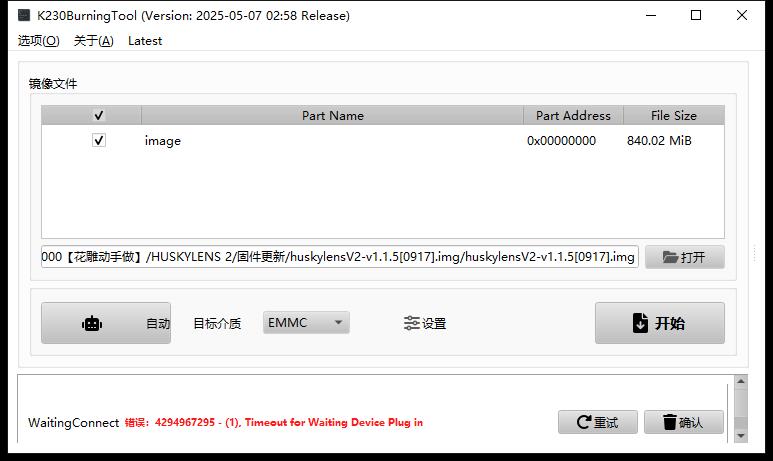This screenshot has height=461, width=773.
Task: Click the scrollbar up arrow in log panel
Action: point(740,381)
